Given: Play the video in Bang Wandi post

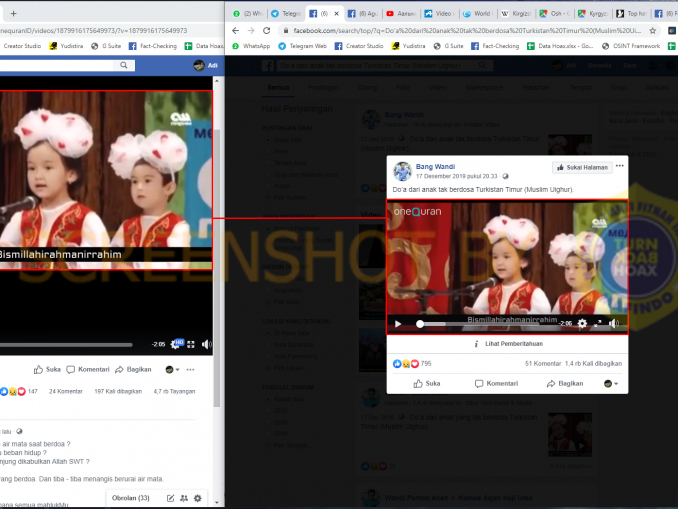Looking at the screenshot, I should pyautogui.click(x=398, y=323).
